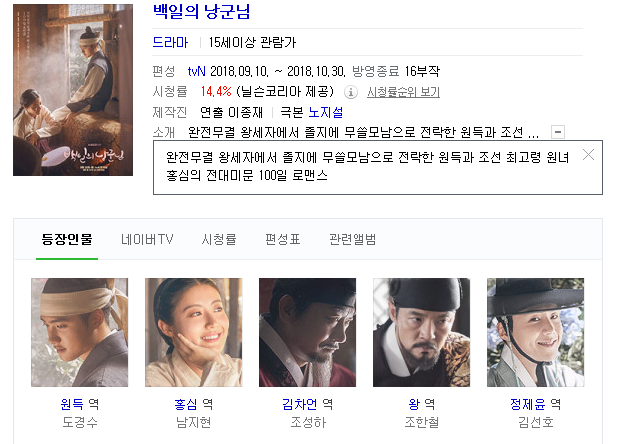The height and width of the screenshot is (444, 618).
Task: Open the 김차언 character link
Action: 300,404
